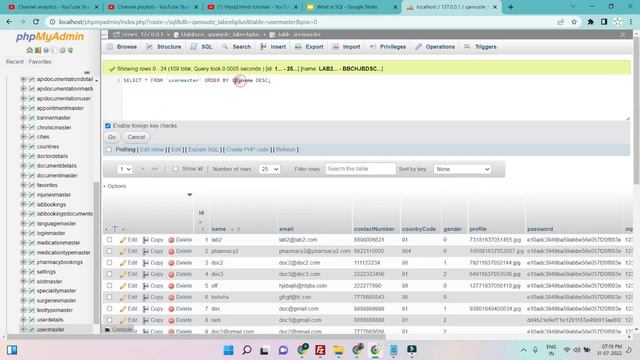Expand the cities table node
The height and width of the screenshot is (360, 640).
[23, 137]
